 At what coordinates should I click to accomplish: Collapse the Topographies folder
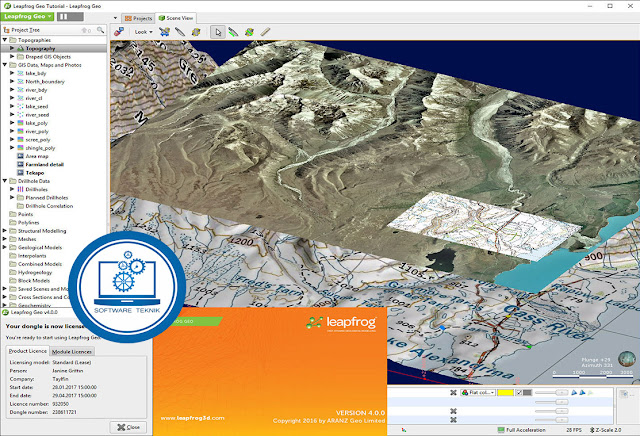tap(5, 40)
